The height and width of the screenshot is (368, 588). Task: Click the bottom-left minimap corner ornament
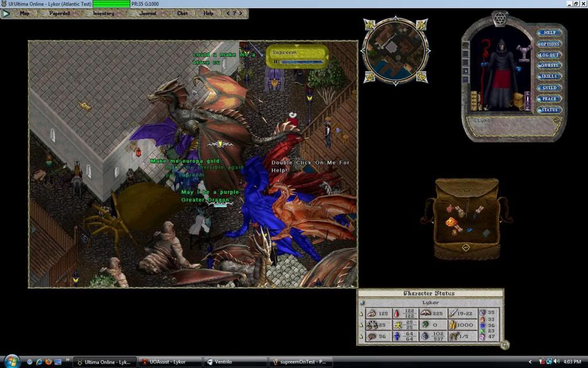(369, 78)
